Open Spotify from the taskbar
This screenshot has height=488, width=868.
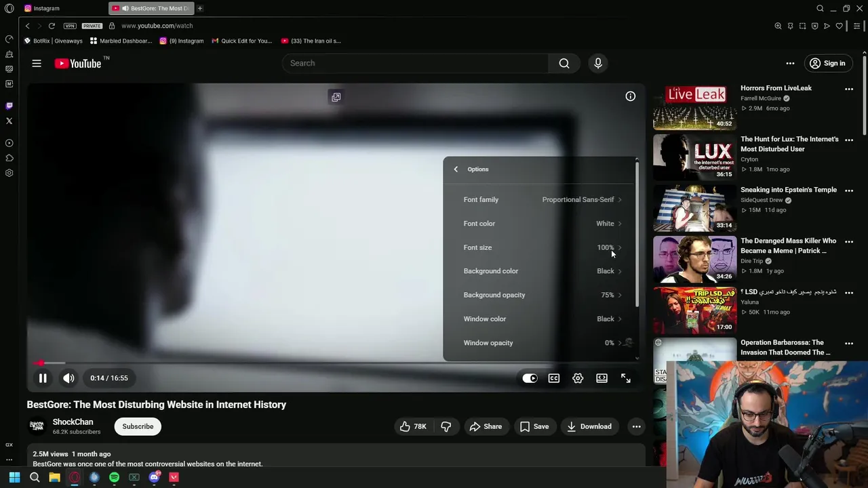[114, 477]
